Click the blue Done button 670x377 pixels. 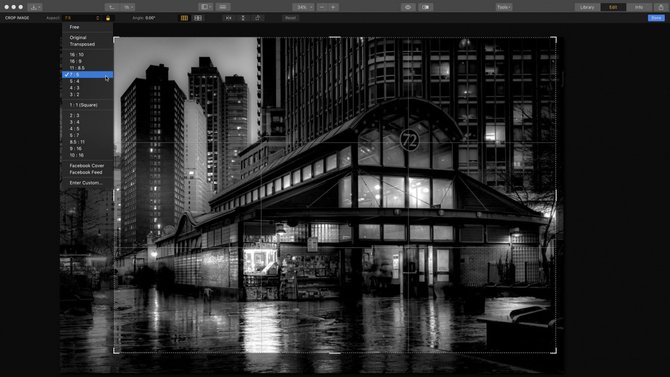656,18
